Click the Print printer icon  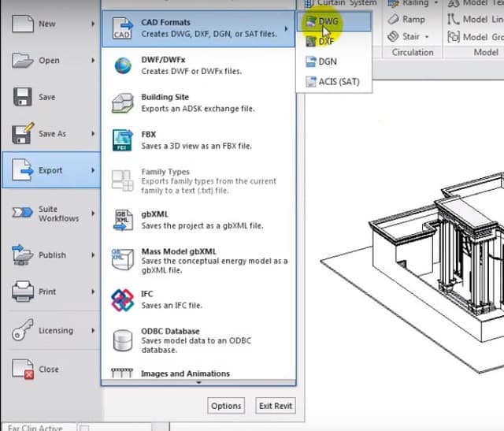23,291
